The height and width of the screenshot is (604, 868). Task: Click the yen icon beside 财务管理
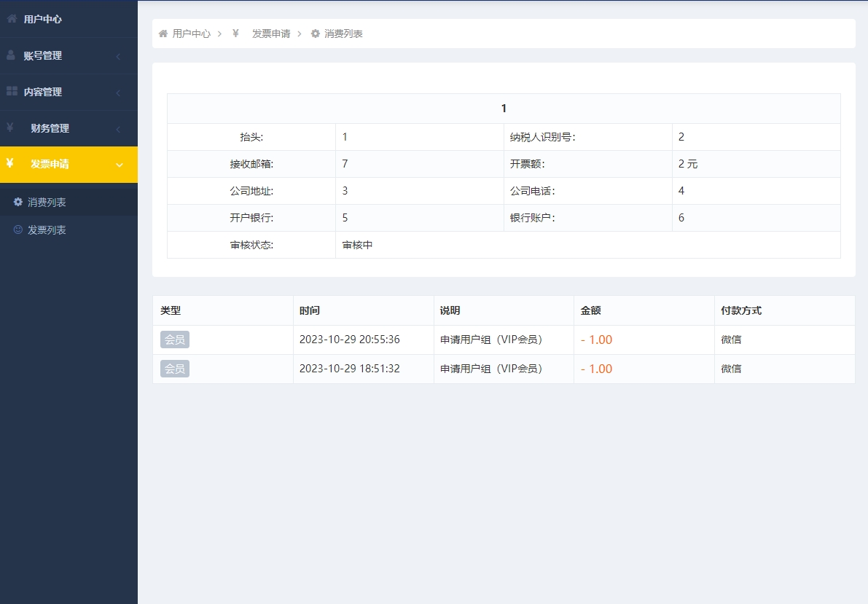click(10, 128)
